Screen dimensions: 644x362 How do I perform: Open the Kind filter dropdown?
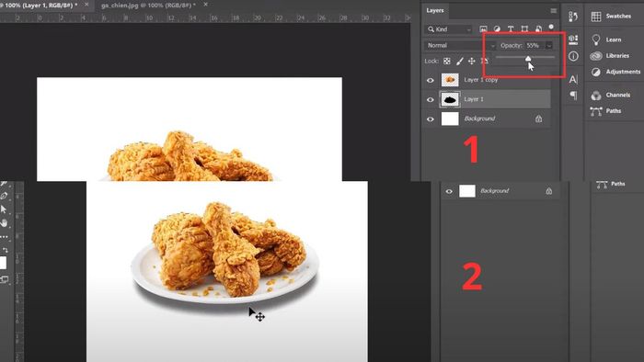point(449,29)
